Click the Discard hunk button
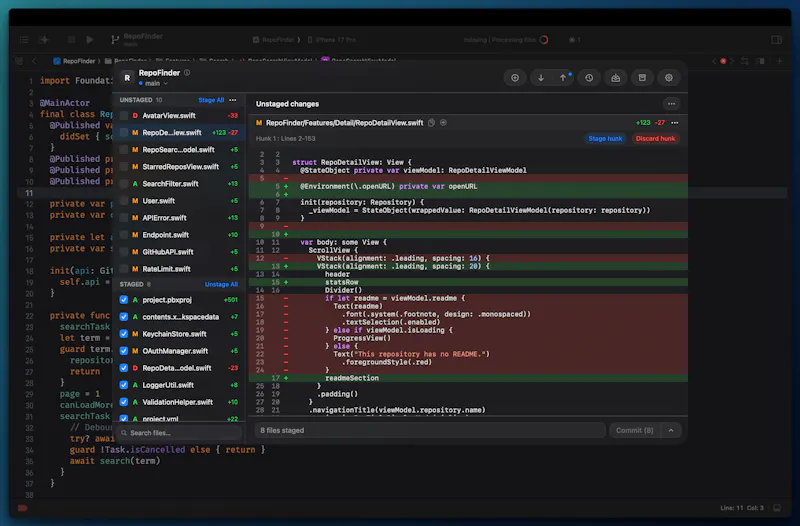Screen dimensions: 800x526 click(655, 138)
